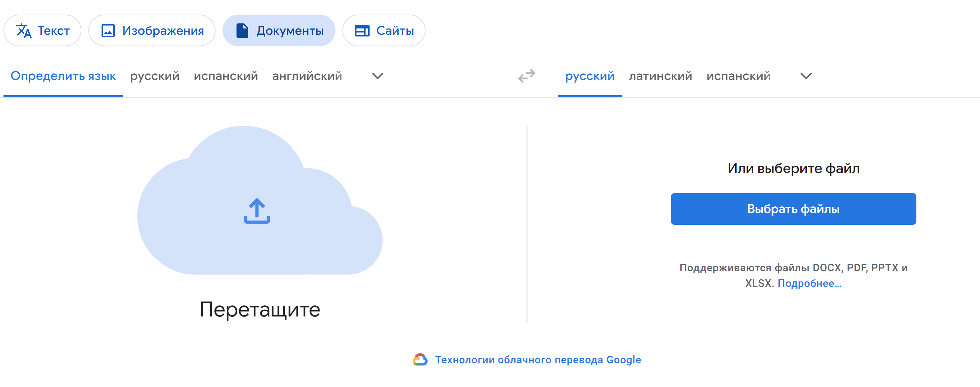Open the Сайты translation mode

click(383, 31)
